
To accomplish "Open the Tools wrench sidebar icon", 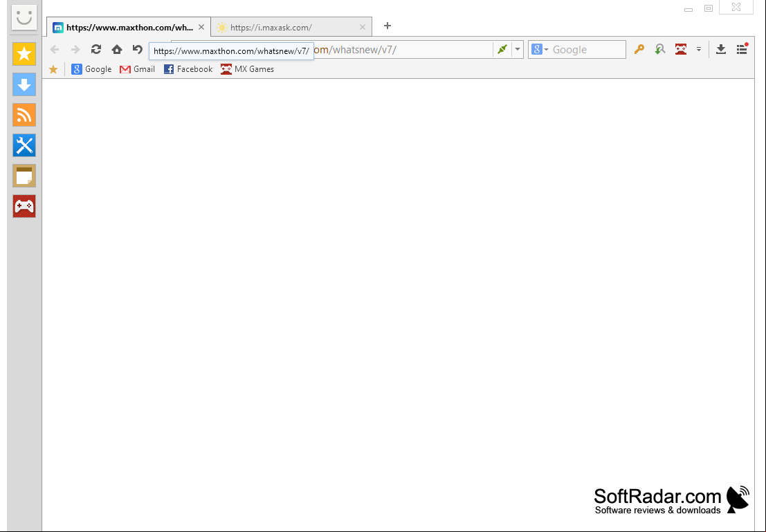I will 24,145.
